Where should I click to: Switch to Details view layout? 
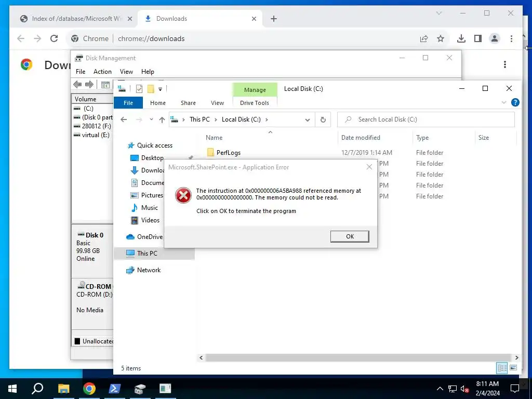tap(502, 368)
